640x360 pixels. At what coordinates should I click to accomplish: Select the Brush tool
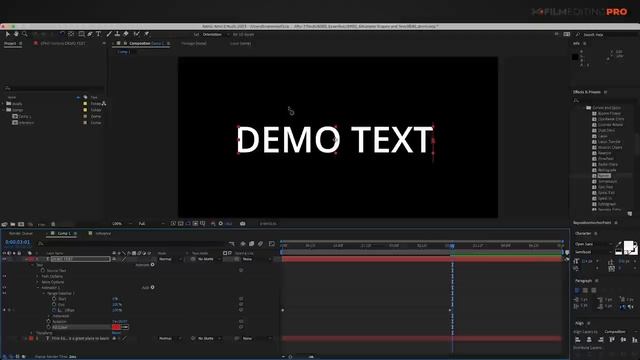(109, 34)
